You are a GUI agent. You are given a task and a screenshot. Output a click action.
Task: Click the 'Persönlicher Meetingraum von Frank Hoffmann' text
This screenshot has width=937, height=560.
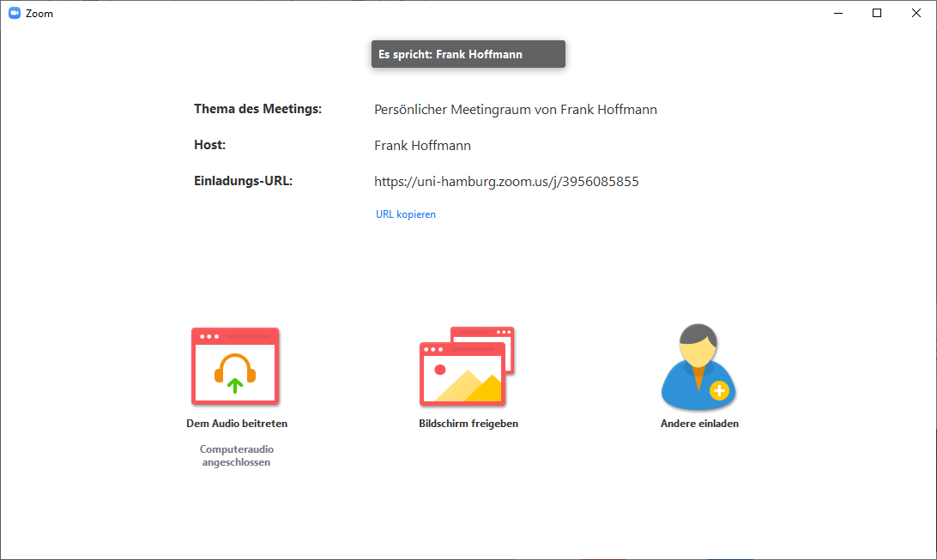pos(516,110)
